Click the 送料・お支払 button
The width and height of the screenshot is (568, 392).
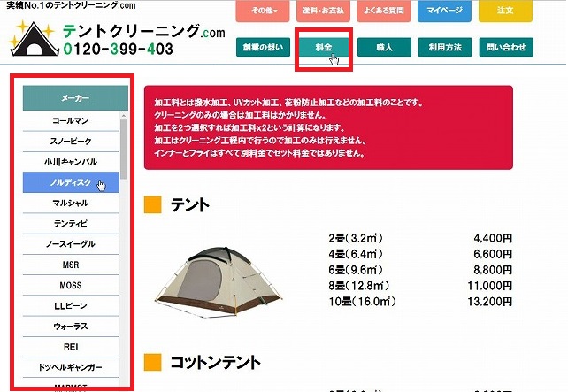(x=323, y=11)
